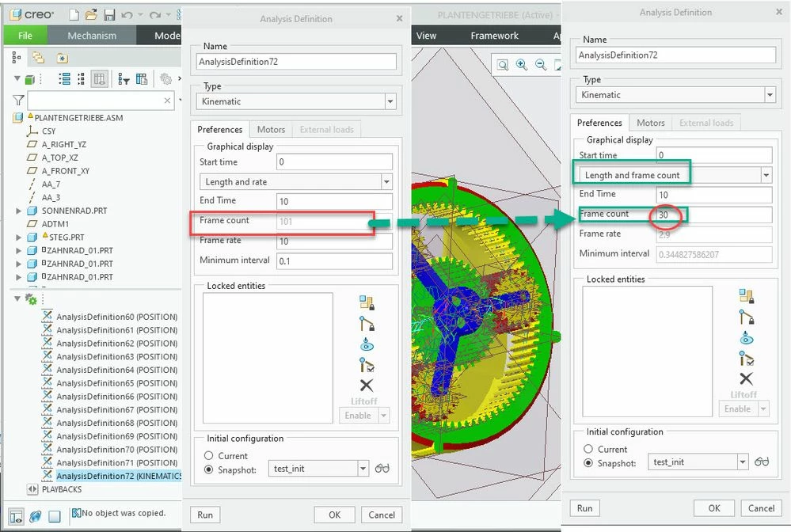Click OK in the Length and rate dialog
The image size is (791, 532).
click(334, 515)
